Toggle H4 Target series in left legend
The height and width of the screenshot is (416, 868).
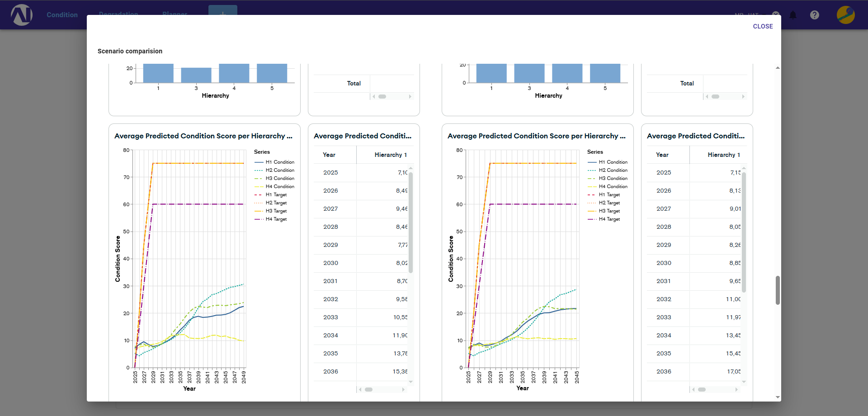pyautogui.click(x=271, y=219)
